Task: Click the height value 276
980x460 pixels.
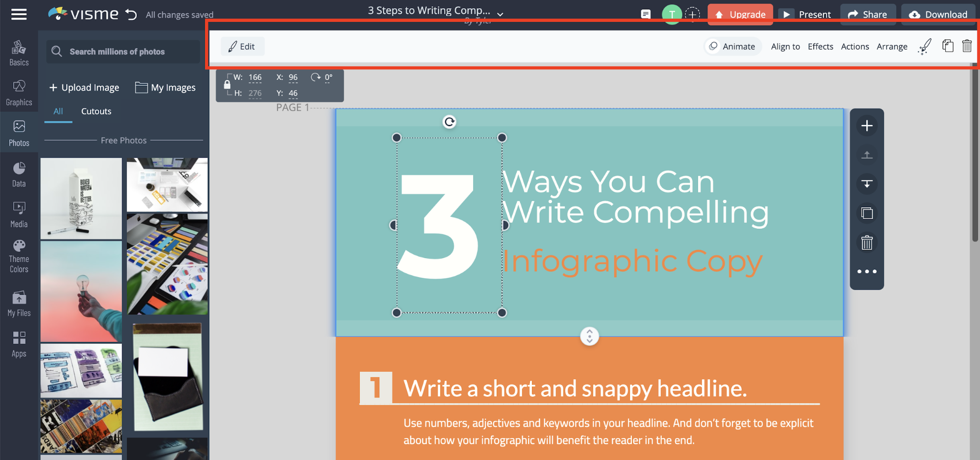Action: click(255, 93)
